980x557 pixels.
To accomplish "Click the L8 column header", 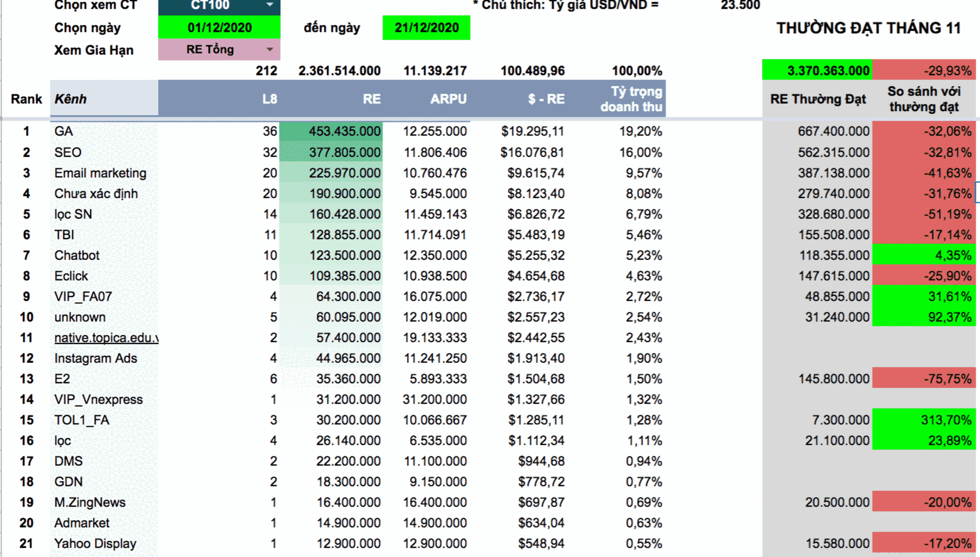I will [269, 99].
